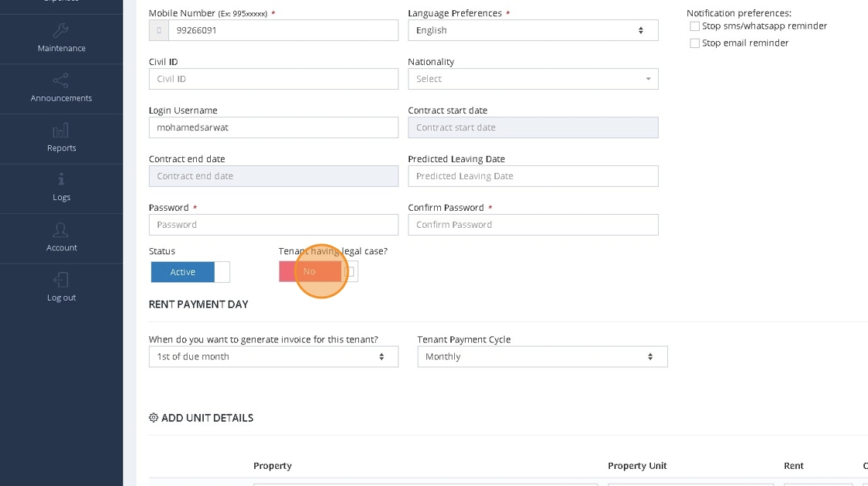Click the Civil ID input field
Image resolution: width=868 pixels, height=486 pixels.
click(x=273, y=79)
